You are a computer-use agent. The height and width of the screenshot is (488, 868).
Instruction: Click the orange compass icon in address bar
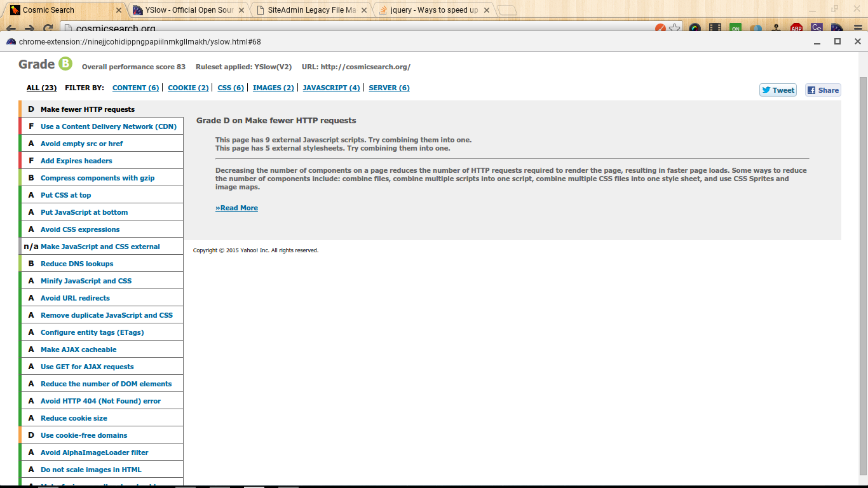[661, 28]
